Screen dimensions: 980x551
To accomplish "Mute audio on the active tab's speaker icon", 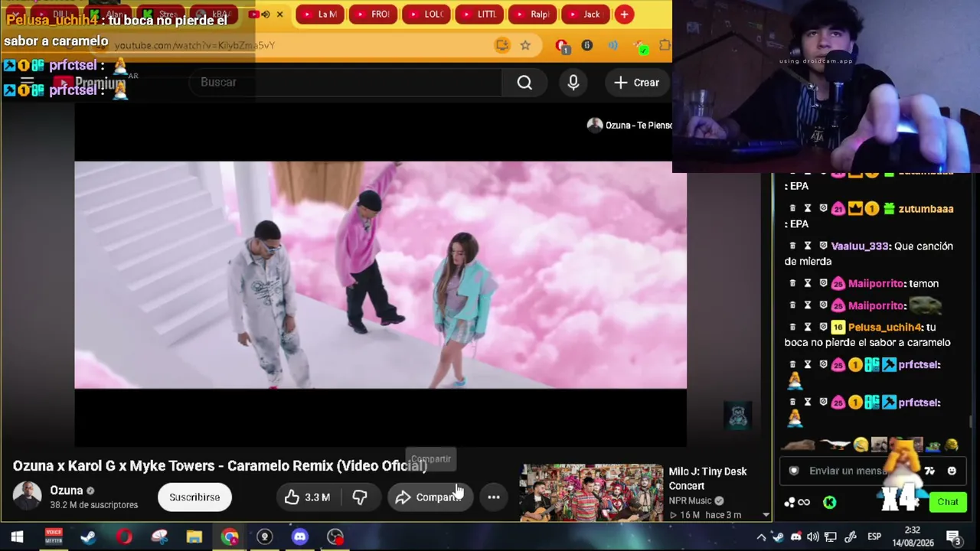I will point(266,14).
